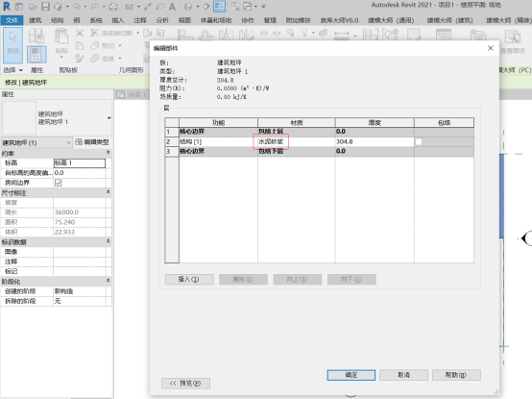
Task: Switch to the 协作 ribbon tab
Action: 248,20
